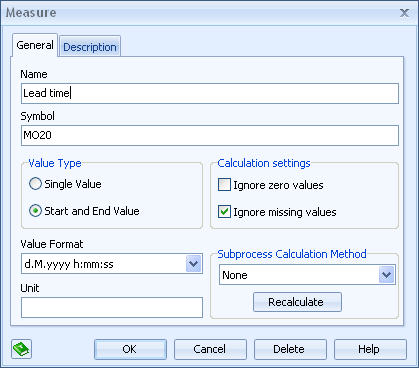Select the Single Value radio button
Image resolution: width=419 pixels, height=368 pixels.
pyautogui.click(x=35, y=184)
